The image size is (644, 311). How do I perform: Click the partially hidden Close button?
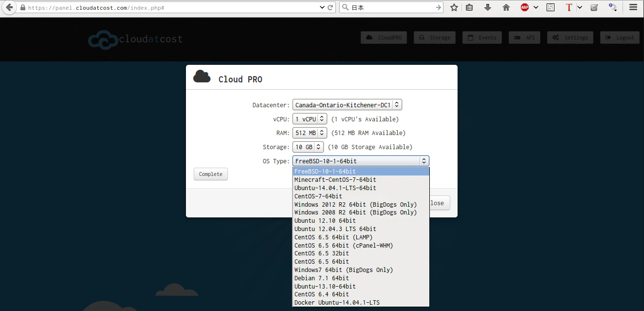point(440,203)
